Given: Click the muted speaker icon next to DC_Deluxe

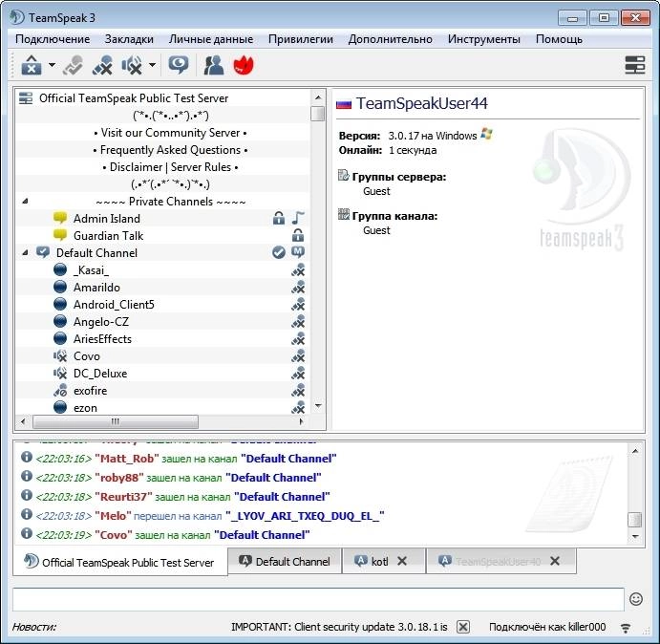Looking at the screenshot, I should (60, 374).
